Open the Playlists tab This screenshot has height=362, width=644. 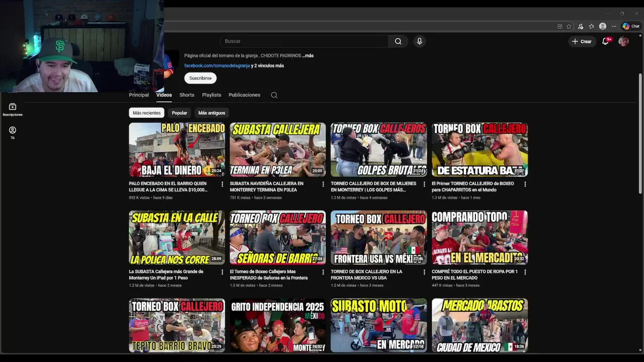(x=211, y=95)
